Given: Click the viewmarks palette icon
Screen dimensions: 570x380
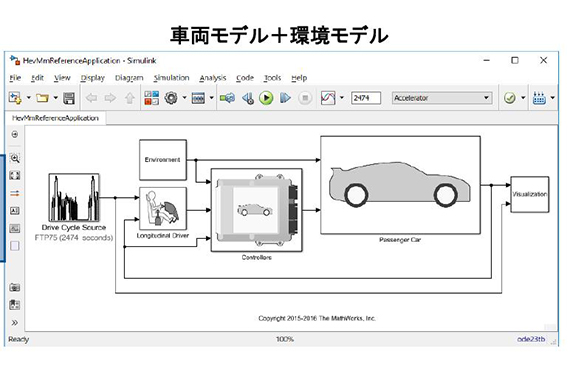Looking at the screenshot, I should pyautogui.click(x=15, y=305).
